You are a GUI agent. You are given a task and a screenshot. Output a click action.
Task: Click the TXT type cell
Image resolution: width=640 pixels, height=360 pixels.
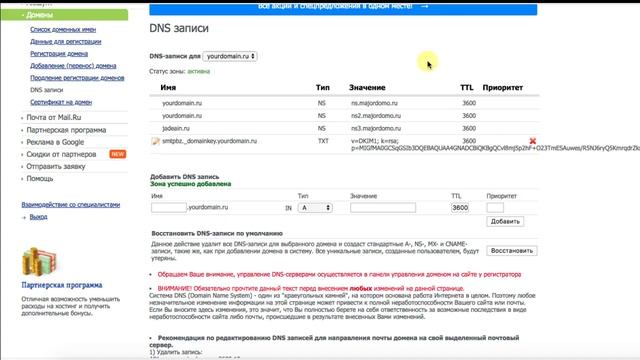pyautogui.click(x=323, y=141)
